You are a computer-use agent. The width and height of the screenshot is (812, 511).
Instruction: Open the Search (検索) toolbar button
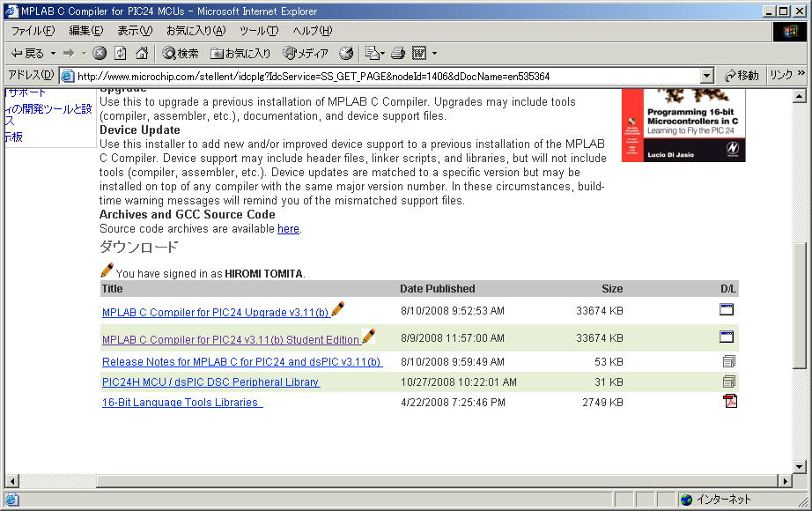181,54
